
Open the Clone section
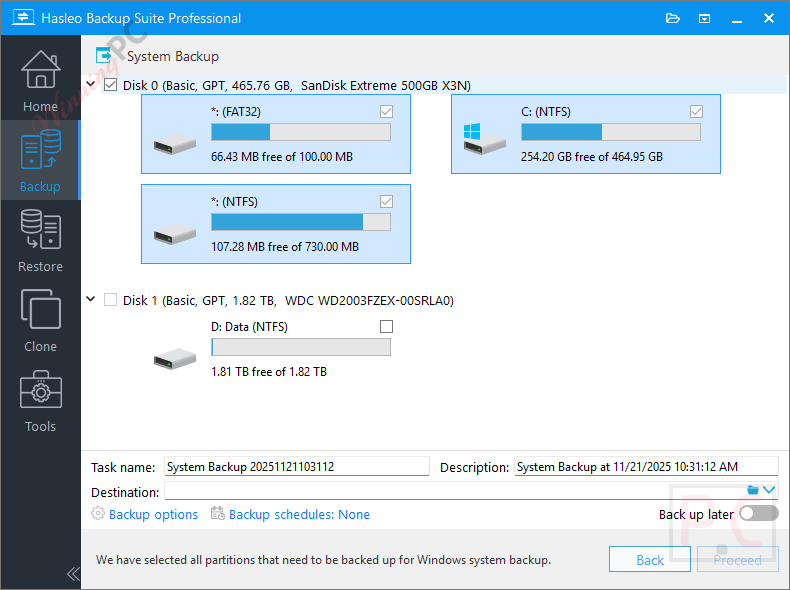[40, 320]
